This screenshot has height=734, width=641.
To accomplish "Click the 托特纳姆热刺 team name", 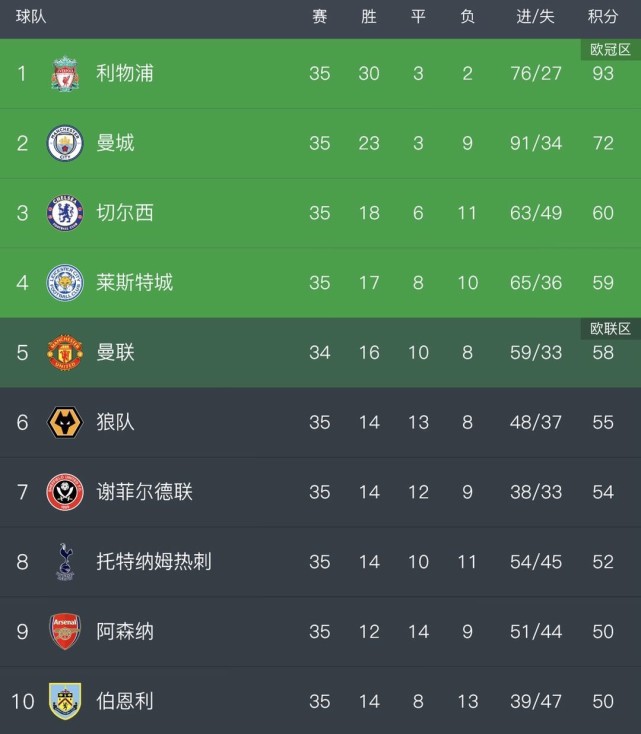I will pos(154,562).
